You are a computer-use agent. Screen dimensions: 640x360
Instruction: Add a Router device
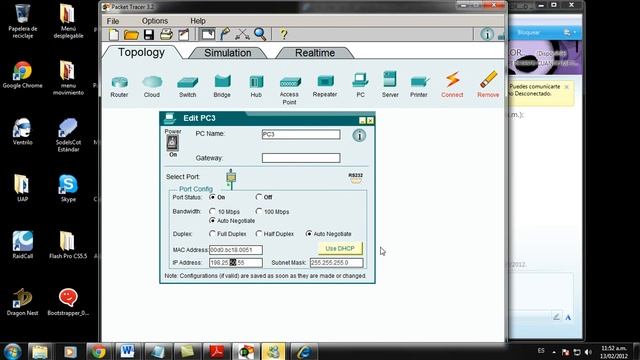(x=119, y=87)
